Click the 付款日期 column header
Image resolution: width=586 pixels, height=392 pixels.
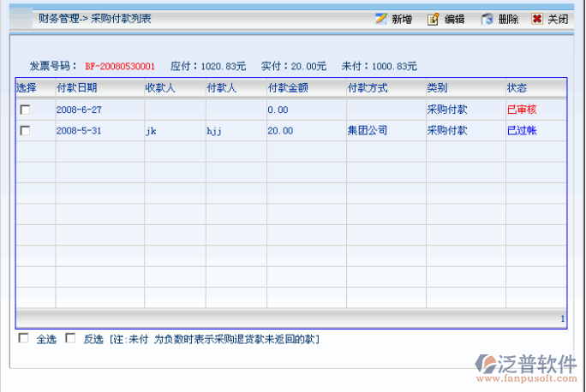click(76, 87)
